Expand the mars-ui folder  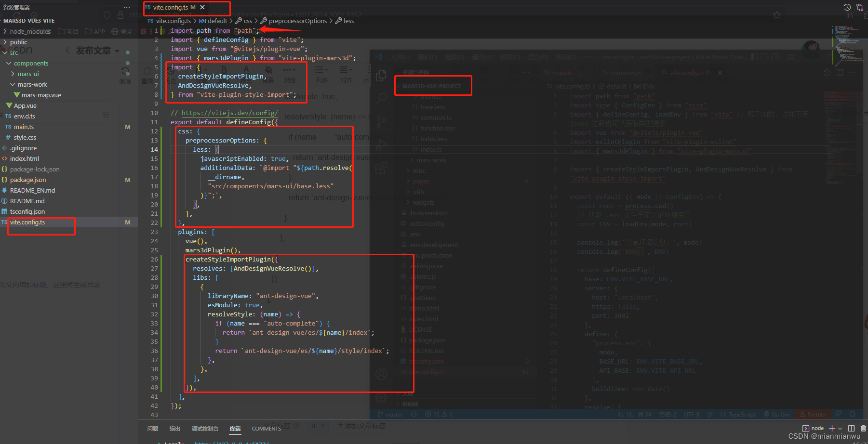(x=28, y=74)
